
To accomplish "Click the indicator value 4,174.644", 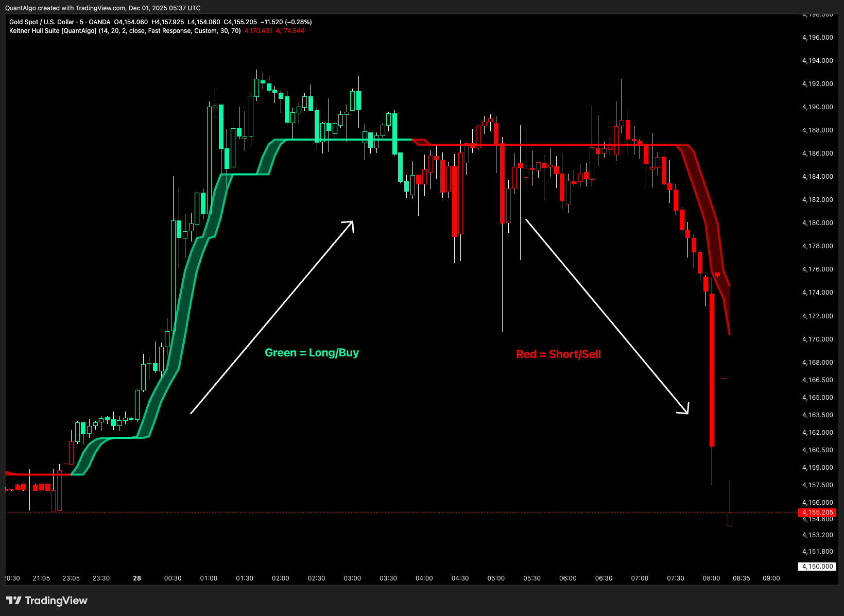I will pos(290,31).
